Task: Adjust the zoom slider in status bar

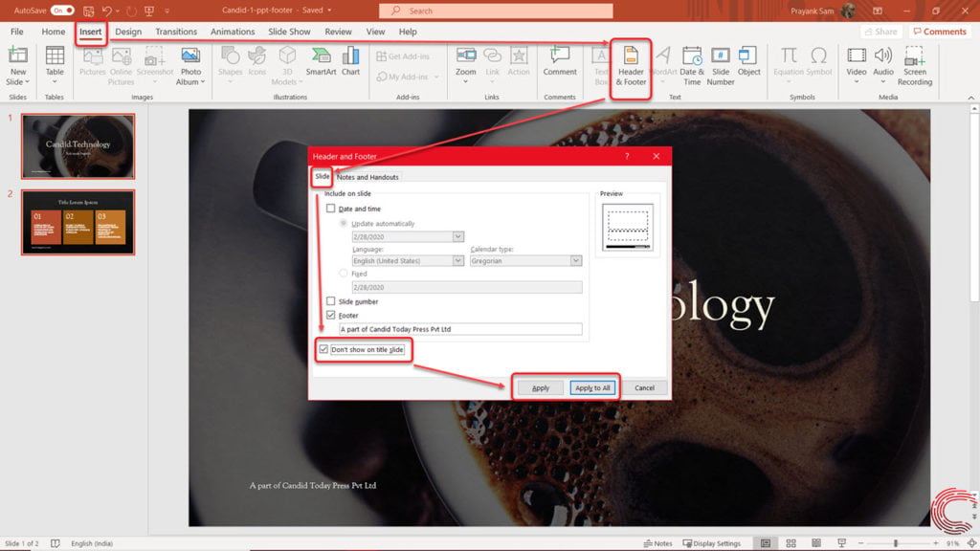Action: point(896,543)
